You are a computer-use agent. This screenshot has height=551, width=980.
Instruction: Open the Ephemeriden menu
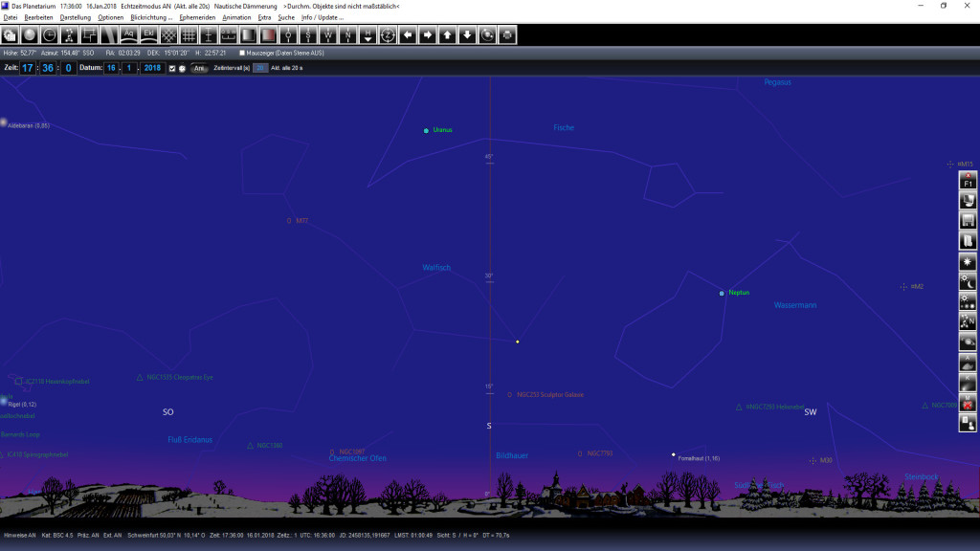[198, 17]
